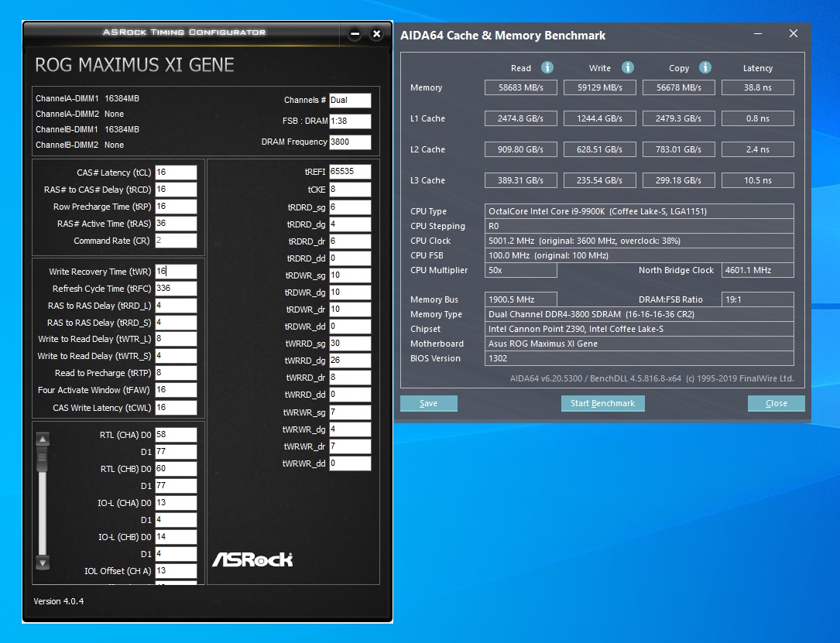Screen dimensions: 840x643
Task: Click the Close button in AIDA64
Action: 777,403
